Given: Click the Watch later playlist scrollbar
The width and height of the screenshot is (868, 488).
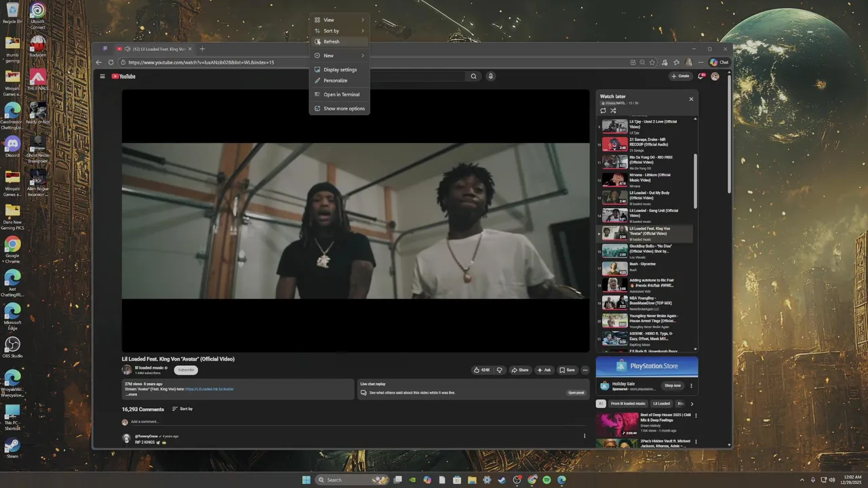Looking at the screenshot, I should [x=695, y=180].
